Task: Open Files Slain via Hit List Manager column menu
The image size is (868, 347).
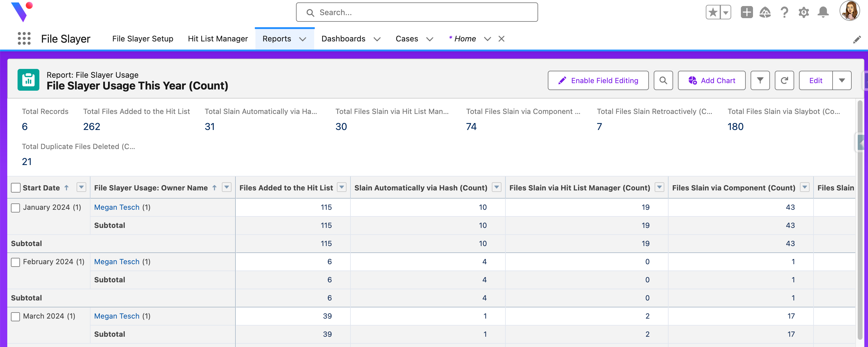Action: point(659,187)
